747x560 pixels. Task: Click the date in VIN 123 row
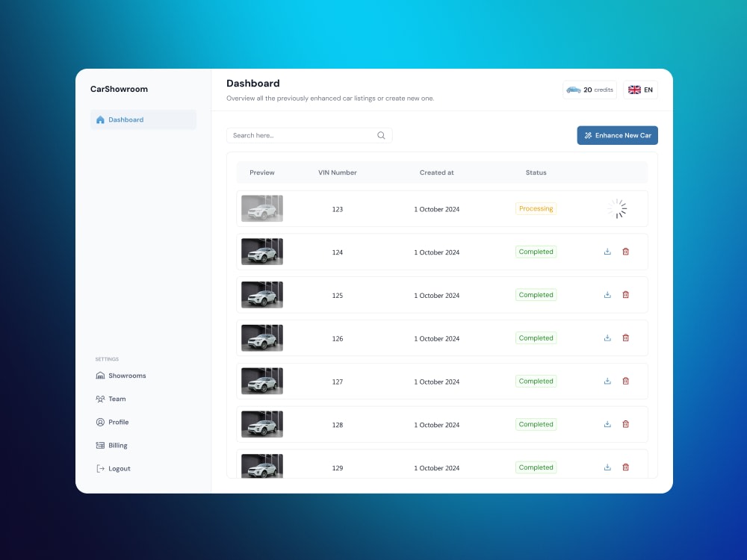pyautogui.click(x=436, y=209)
